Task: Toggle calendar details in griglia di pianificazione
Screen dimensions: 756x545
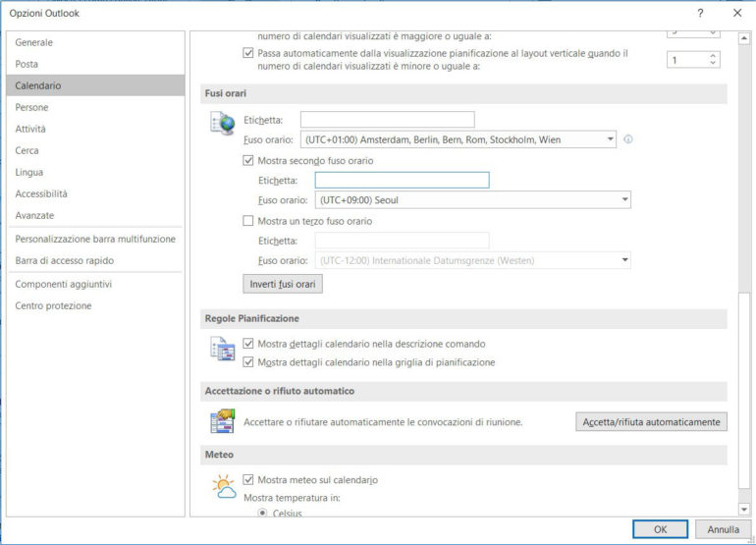Action: point(247,361)
